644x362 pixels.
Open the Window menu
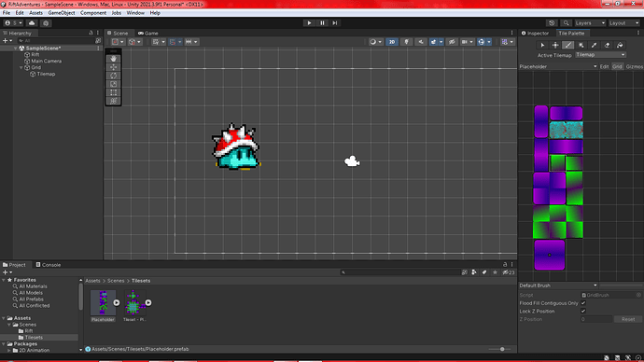tap(135, 13)
